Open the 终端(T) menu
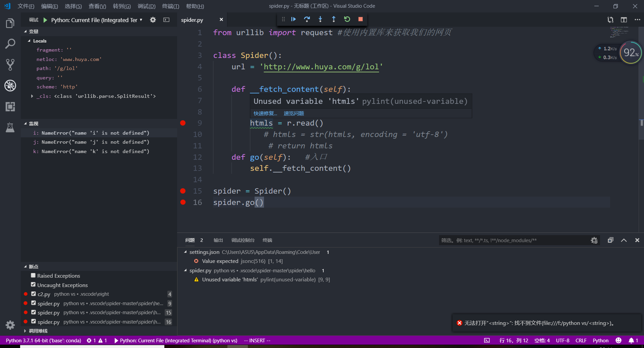The height and width of the screenshot is (348, 644). (170, 6)
